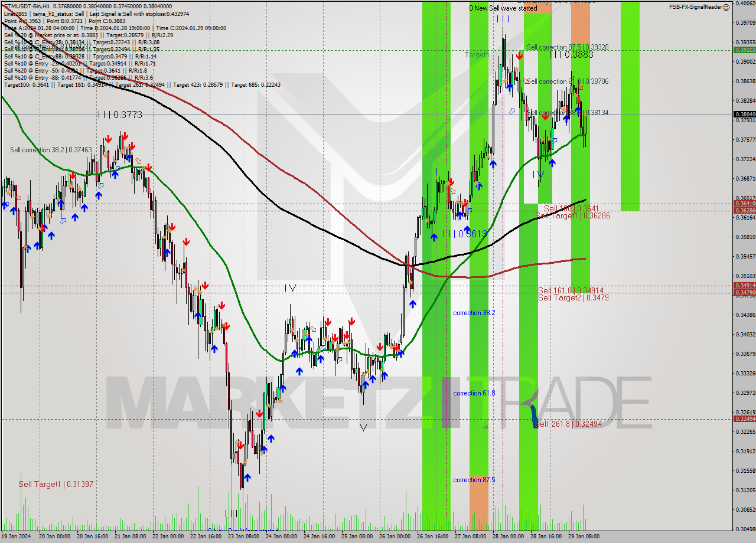Select 'Sell correction 61.8 | 0.38706' label
756x543 pixels.
click(568, 81)
